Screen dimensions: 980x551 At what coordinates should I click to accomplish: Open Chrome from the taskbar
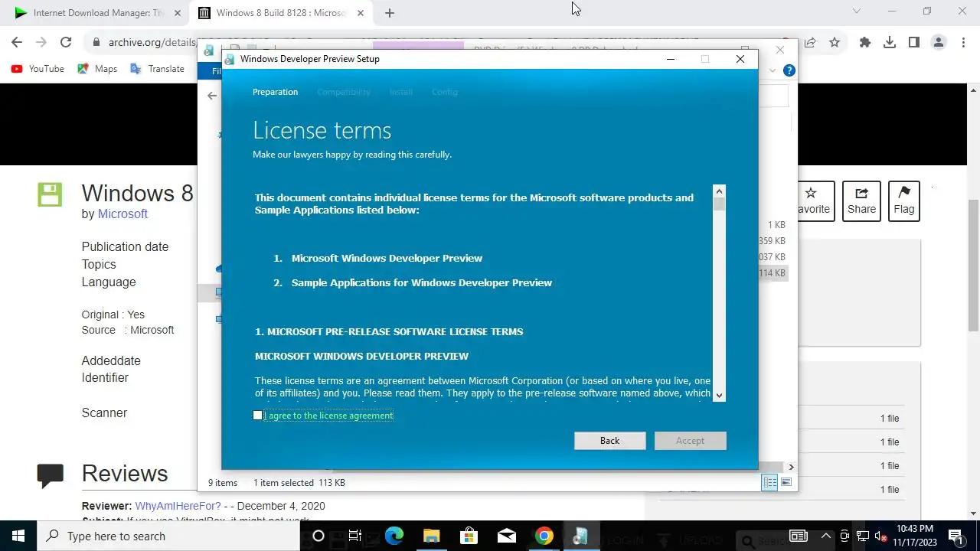544,536
